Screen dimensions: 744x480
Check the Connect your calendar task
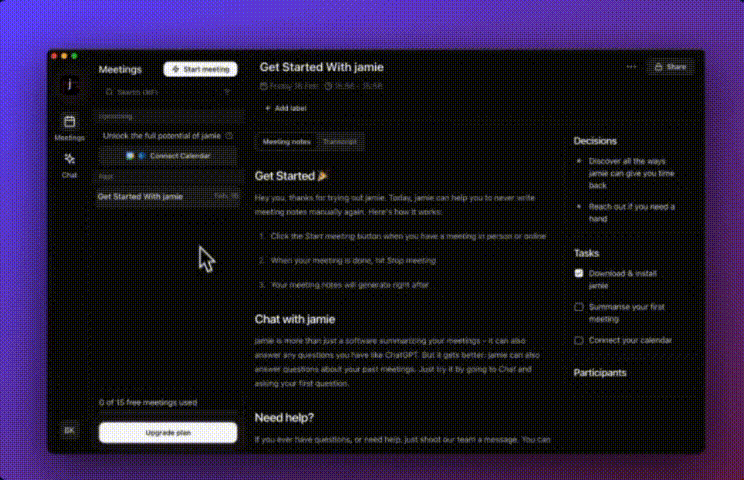[x=578, y=341]
